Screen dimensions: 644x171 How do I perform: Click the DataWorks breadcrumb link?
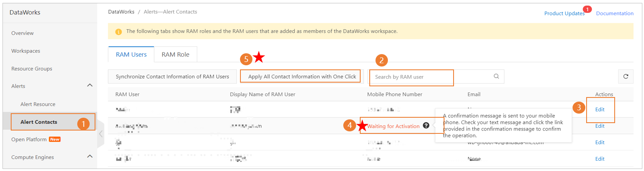click(x=121, y=12)
